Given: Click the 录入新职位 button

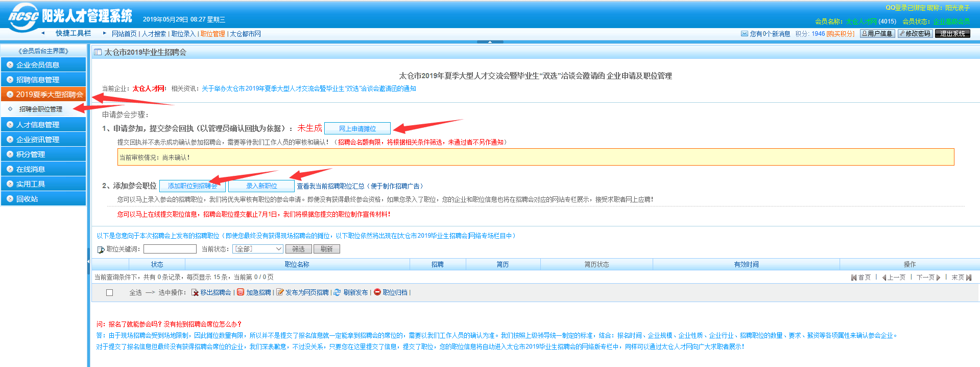Looking at the screenshot, I should [261, 186].
